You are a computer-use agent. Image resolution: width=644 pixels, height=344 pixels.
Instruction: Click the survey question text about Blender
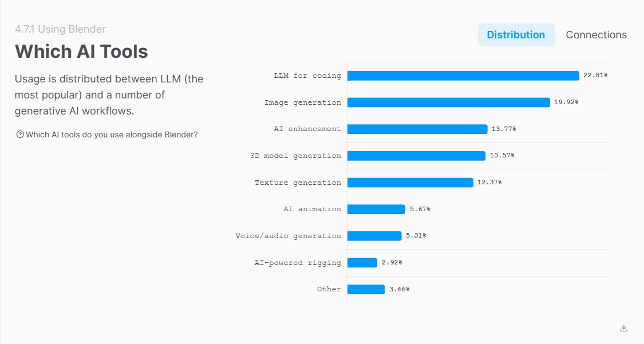point(112,135)
